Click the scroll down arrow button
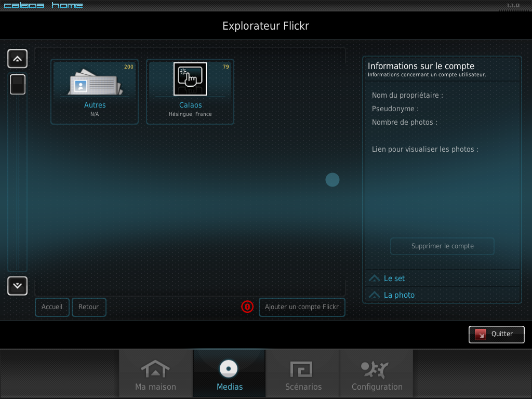This screenshot has height=399, width=532. click(x=17, y=286)
